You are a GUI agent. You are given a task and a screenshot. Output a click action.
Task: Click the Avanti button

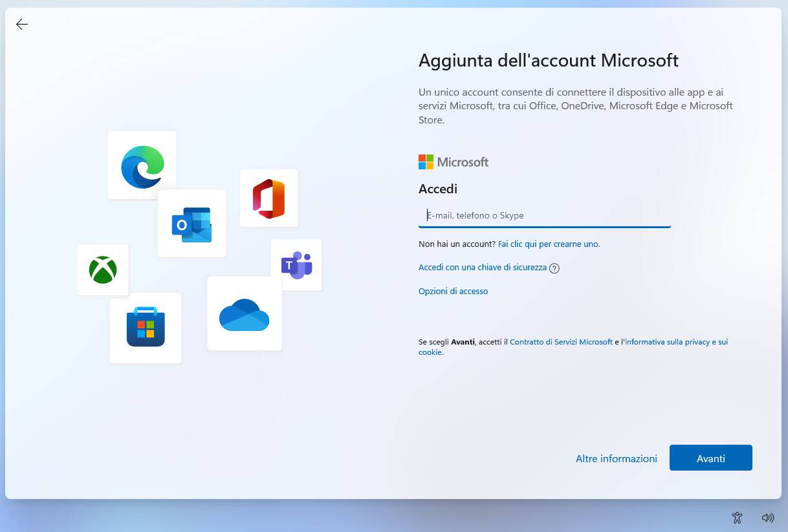(711, 458)
